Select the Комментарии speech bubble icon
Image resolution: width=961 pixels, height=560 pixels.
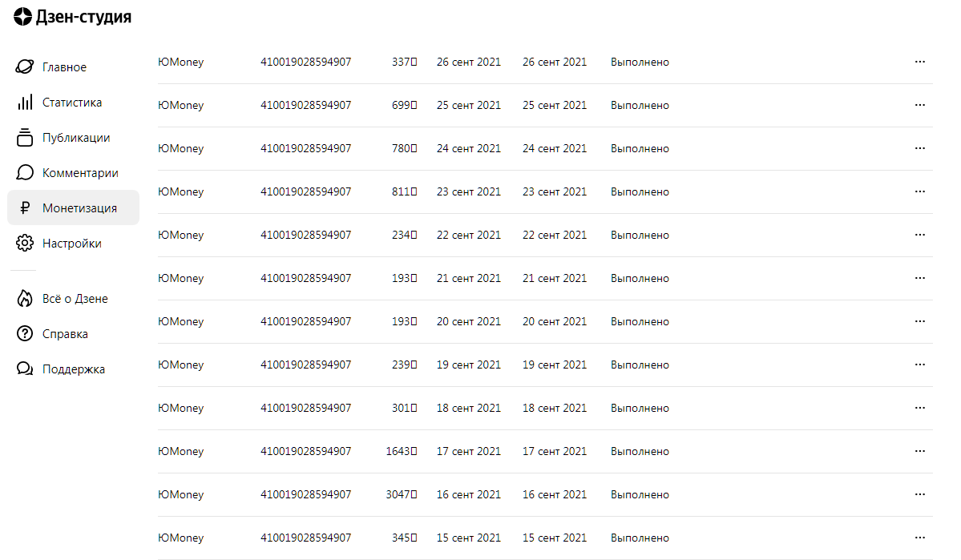25,173
